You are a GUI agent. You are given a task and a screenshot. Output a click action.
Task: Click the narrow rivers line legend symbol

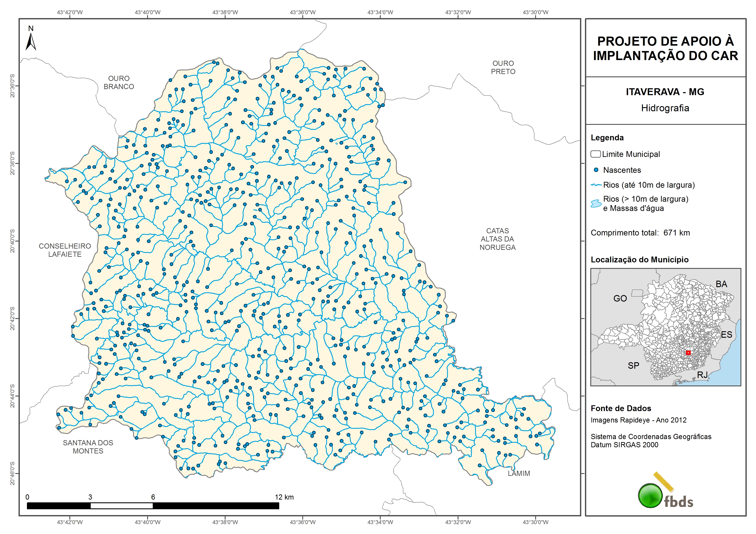coord(596,185)
